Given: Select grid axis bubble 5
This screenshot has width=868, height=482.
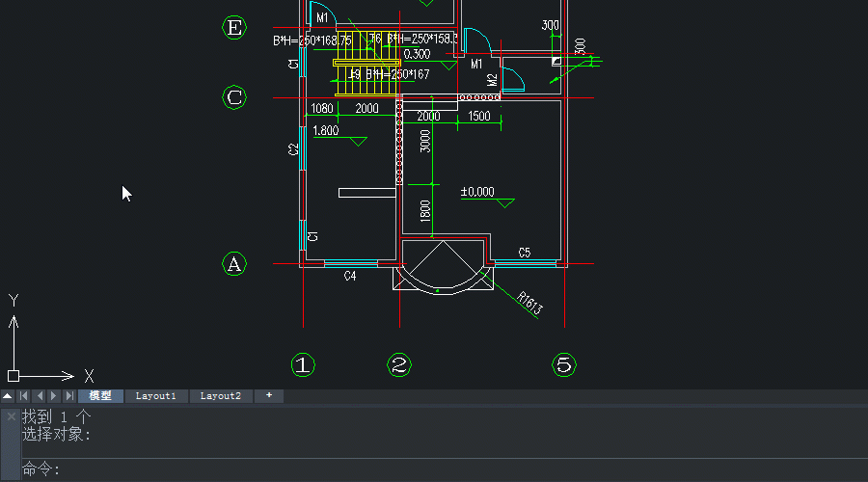Looking at the screenshot, I should pos(564,364).
